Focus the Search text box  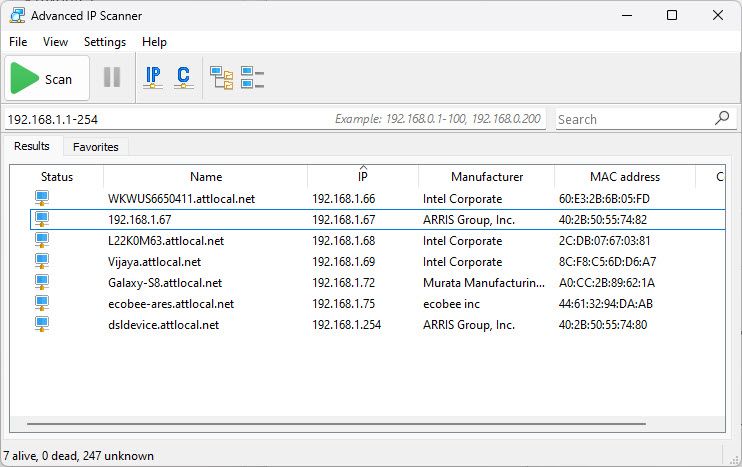[x=633, y=119]
